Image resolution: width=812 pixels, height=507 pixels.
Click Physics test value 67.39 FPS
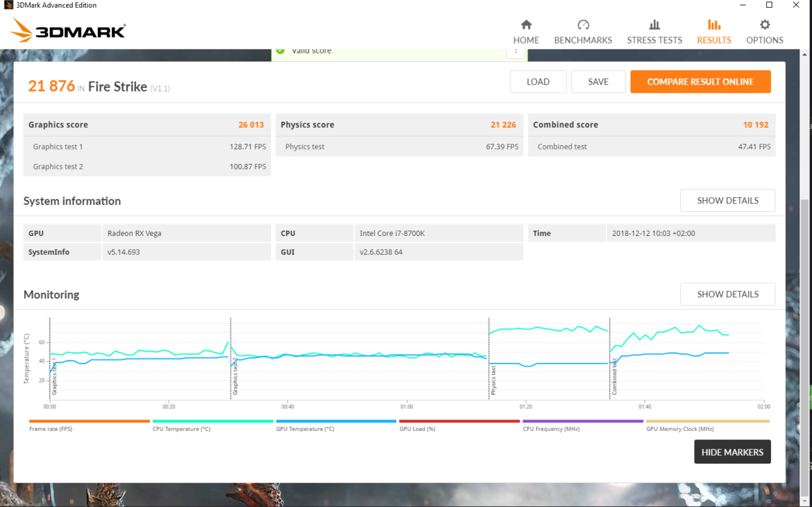[x=502, y=146]
